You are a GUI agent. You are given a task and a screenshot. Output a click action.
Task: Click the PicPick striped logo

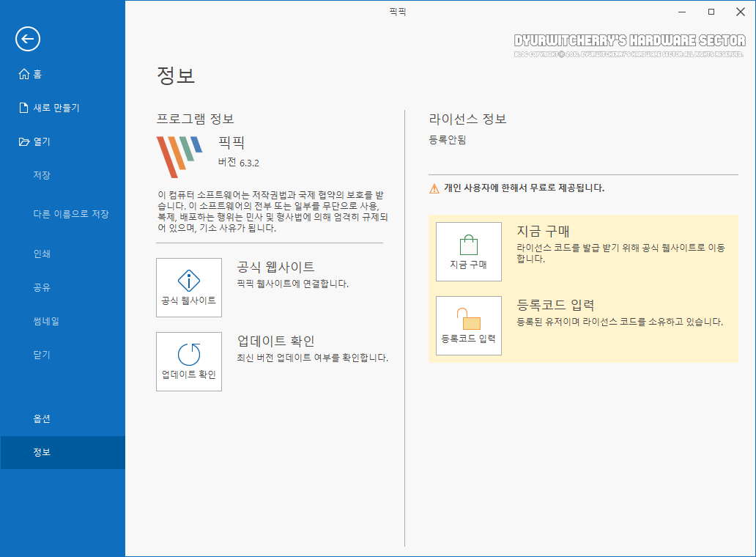tap(179, 157)
